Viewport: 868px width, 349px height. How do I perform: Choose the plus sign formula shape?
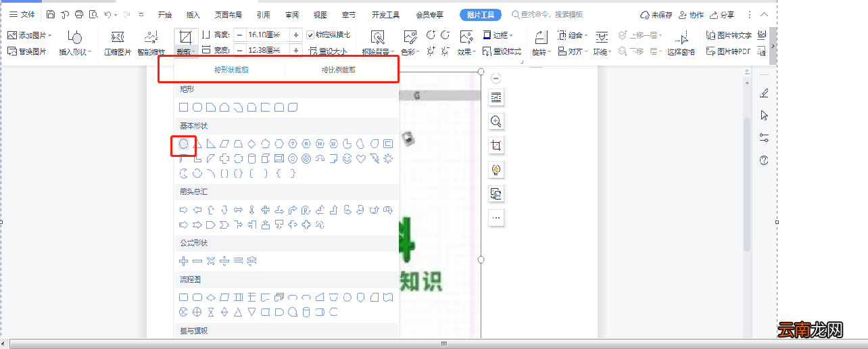[x=183, y=260]
